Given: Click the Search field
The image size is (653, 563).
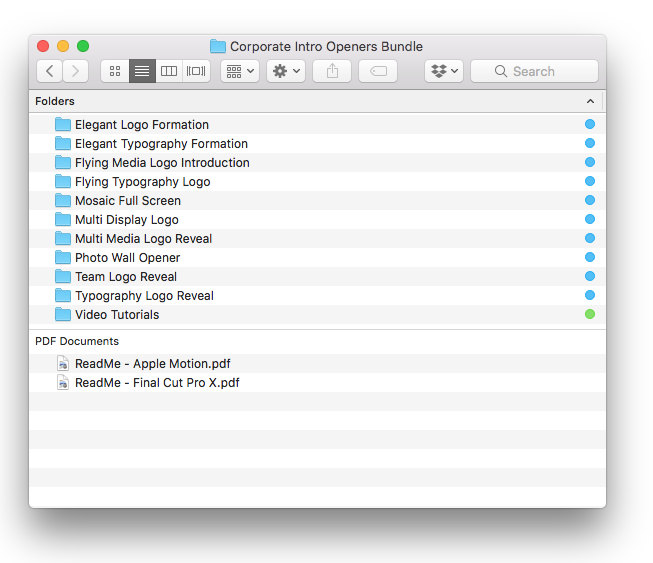Looking at the screenshot, I should click(x=534, y=71).
